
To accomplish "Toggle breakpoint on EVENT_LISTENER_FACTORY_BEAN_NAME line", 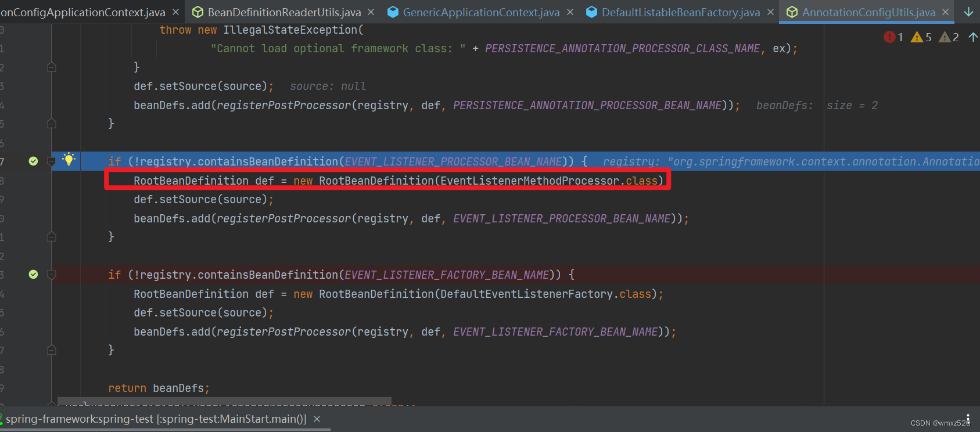I will pyautogui.click(x=33, y=275).
